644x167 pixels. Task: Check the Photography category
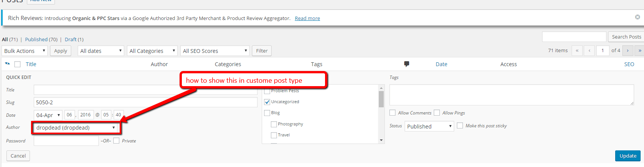[274, 124]
